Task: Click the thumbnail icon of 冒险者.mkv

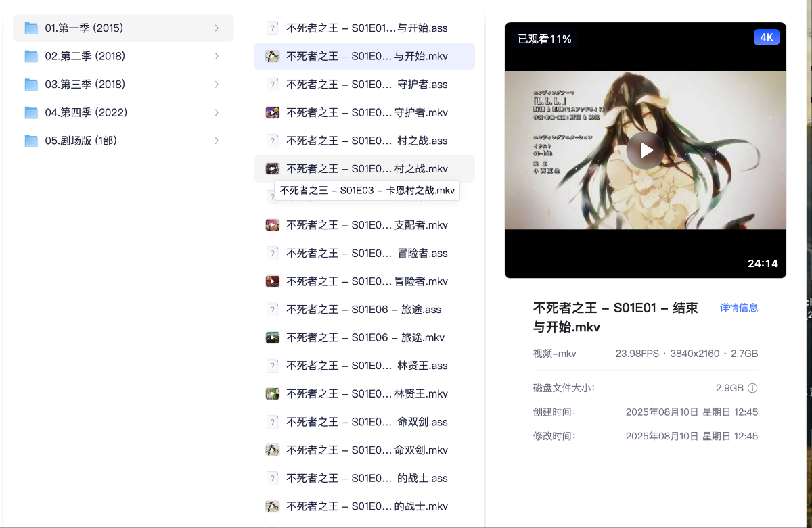Action: pos(273,281)
